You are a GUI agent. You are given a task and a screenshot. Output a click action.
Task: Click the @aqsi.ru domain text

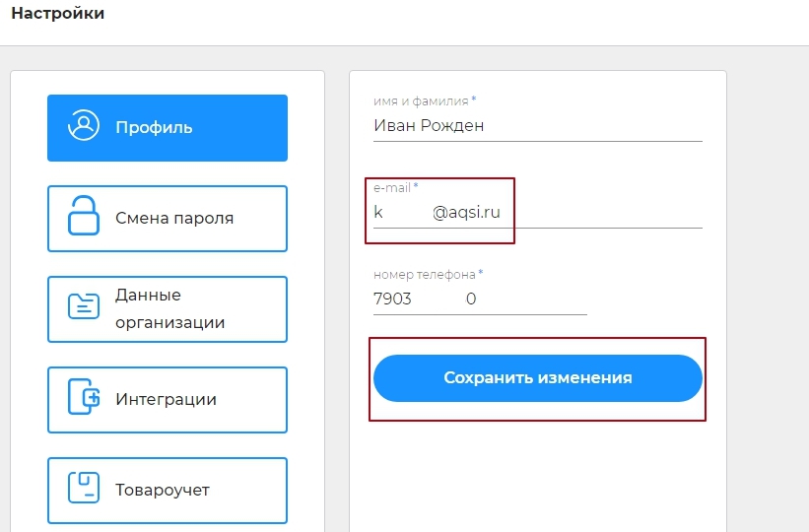[x=466, y=212]
